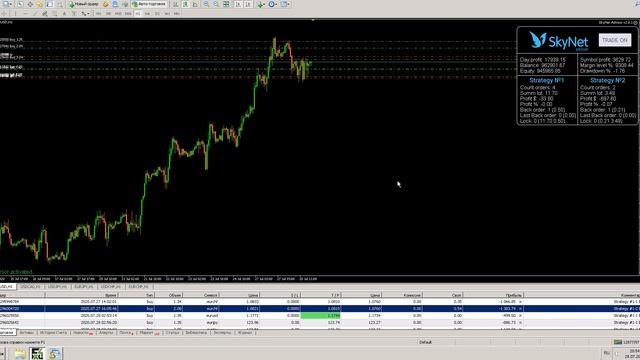Screen dimensions: 640x360
Task: Open the Эксперты terminal tab
Action: [222, 333]
